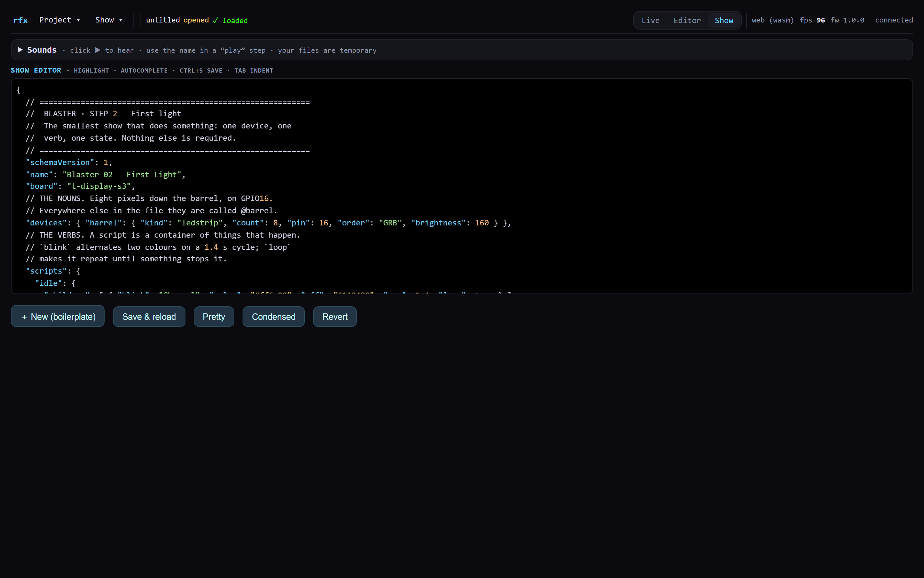The image size is (924, 578).
Task: Click the web (wasm) label
Action: (773, 20)
